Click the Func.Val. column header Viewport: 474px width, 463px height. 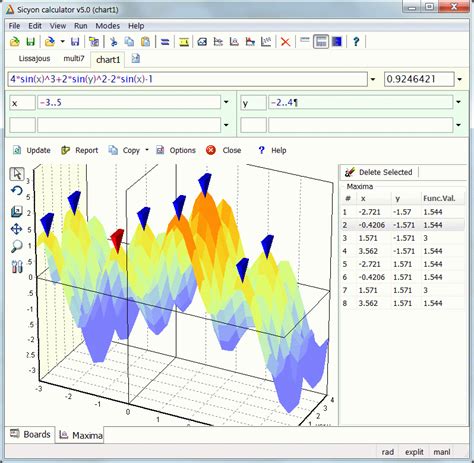(x=439, y=198)
